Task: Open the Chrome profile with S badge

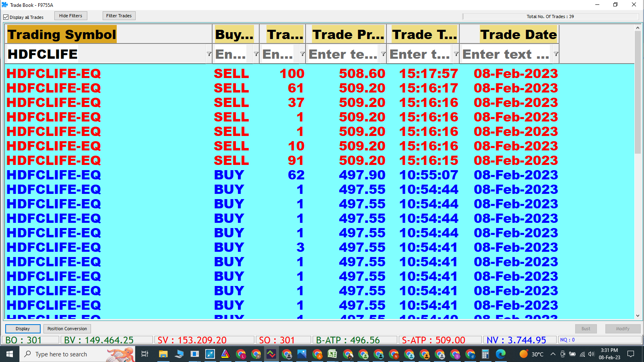Action: click(x=455, y=354)
